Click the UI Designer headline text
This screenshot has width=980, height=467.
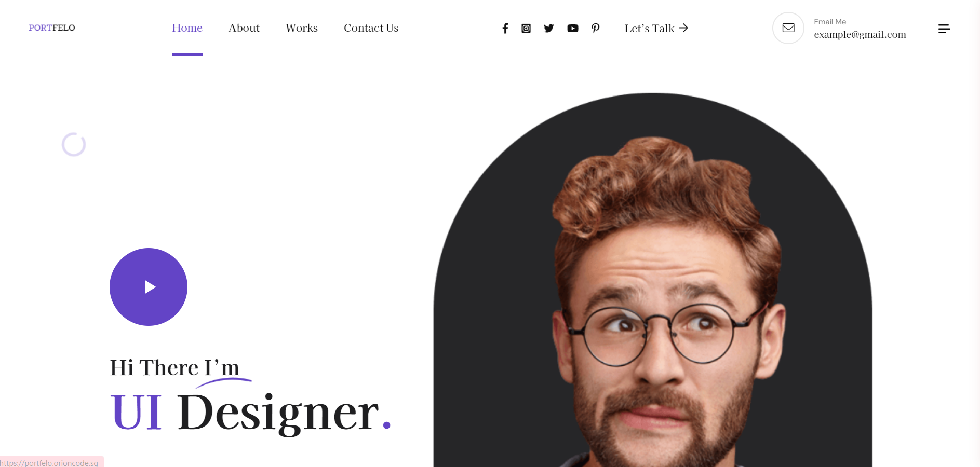pyautogui.click(x=250, y=413)
